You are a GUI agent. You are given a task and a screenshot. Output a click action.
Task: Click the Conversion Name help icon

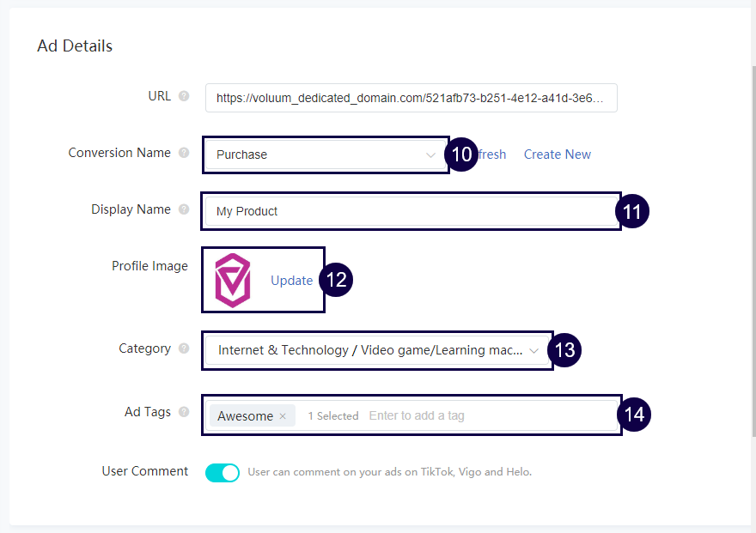pyautogui.click(x=184, y=153)
